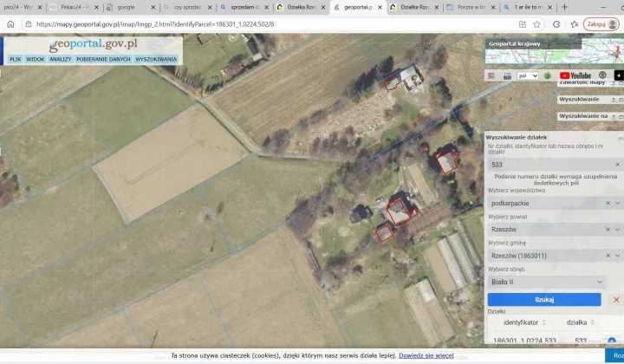
Task: View site information lock icon
Action: (x=29, y=24)
